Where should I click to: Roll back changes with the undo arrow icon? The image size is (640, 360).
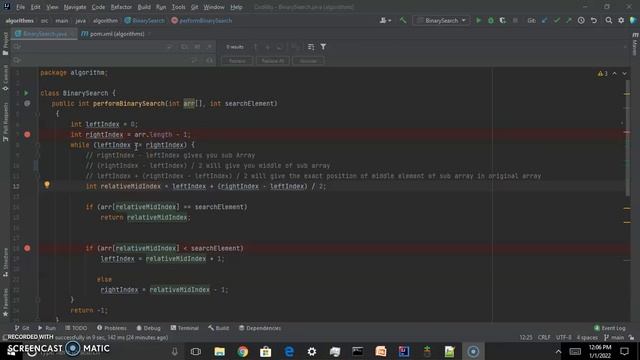[x=593, y=20]
